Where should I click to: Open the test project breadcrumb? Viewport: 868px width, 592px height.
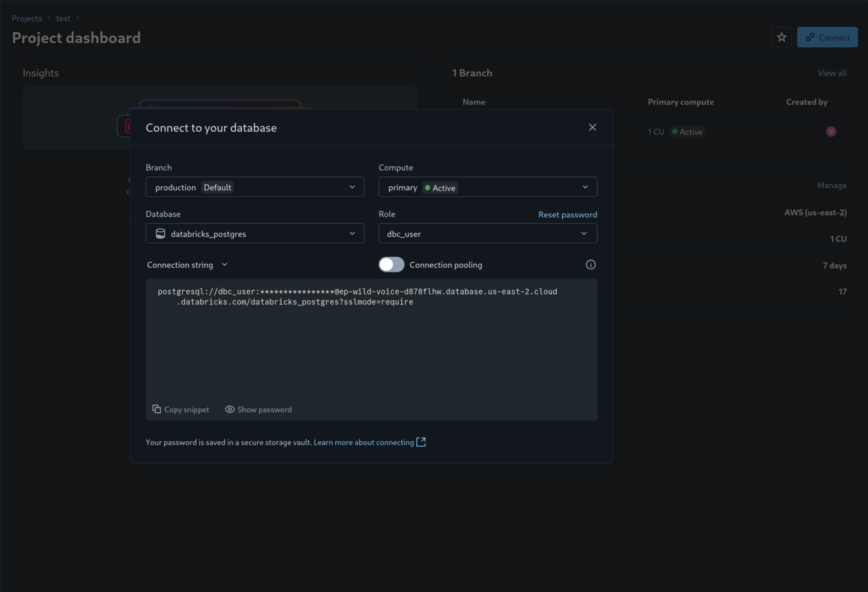(63, 18)
